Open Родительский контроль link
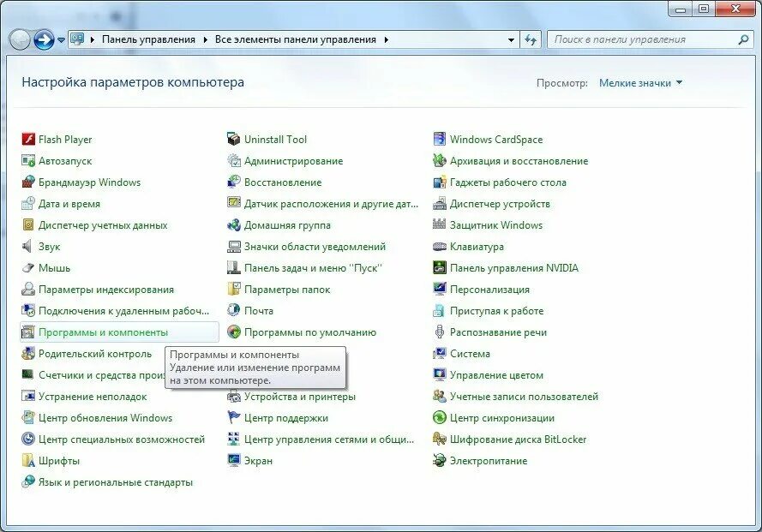This screenshot has width=762, height=532. point(95,354)
